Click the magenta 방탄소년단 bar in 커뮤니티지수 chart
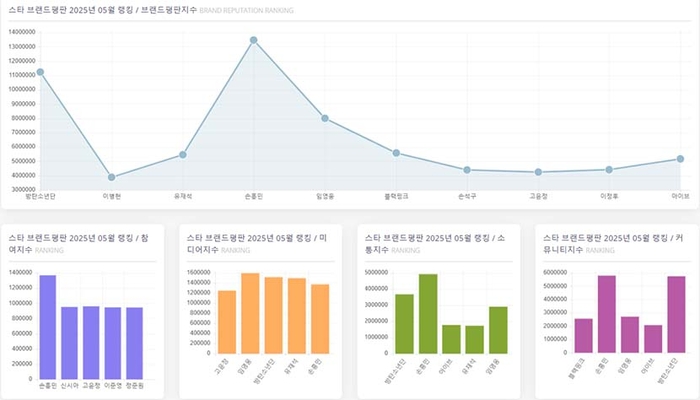 (676, 315)
